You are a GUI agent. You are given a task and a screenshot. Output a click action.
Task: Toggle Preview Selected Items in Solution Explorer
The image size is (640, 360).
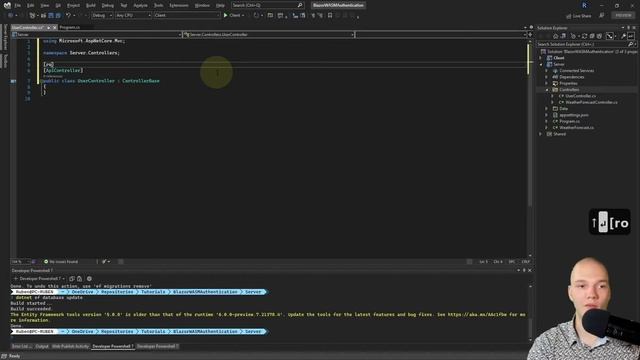[631, 36]
